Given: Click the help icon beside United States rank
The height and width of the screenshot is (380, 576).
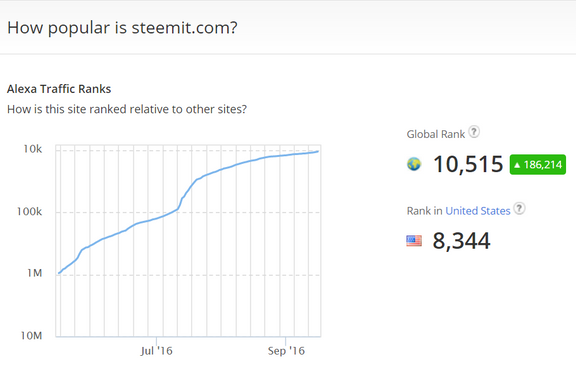Looking at the screenshot, I should 519,208.
